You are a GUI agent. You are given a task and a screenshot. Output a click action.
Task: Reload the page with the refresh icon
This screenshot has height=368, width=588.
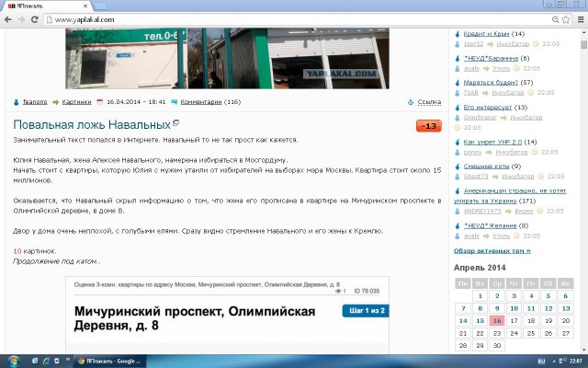coord(35,19)
